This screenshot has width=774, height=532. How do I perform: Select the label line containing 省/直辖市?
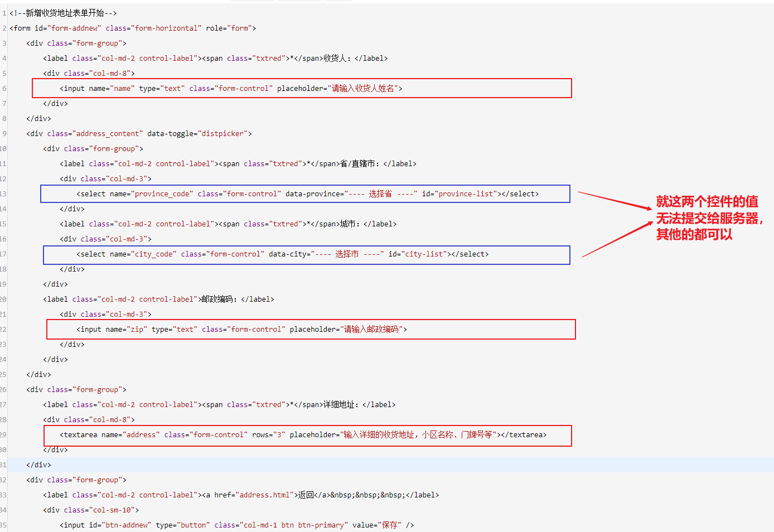tap(238, 163)
